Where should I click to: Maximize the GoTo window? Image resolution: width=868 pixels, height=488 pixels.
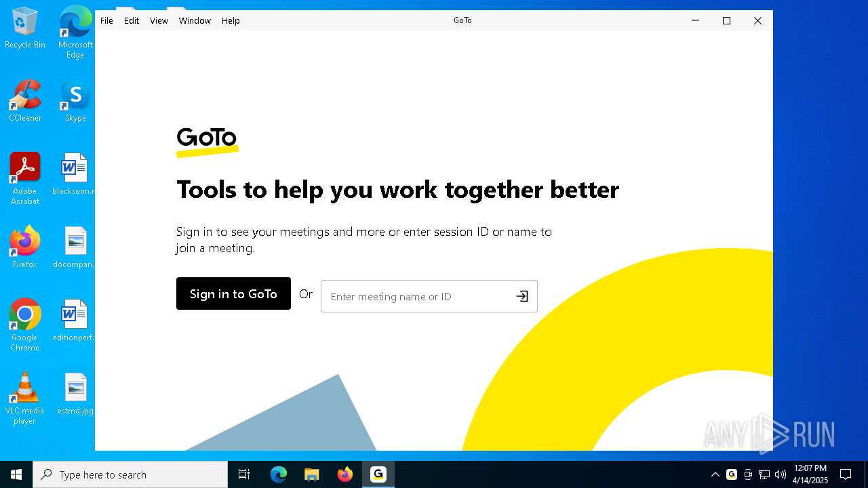tap(726, 20)
